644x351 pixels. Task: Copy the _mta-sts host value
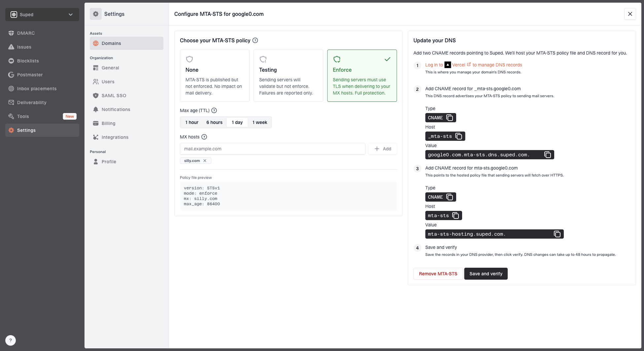pyautogui.click(x=458, y=136)
